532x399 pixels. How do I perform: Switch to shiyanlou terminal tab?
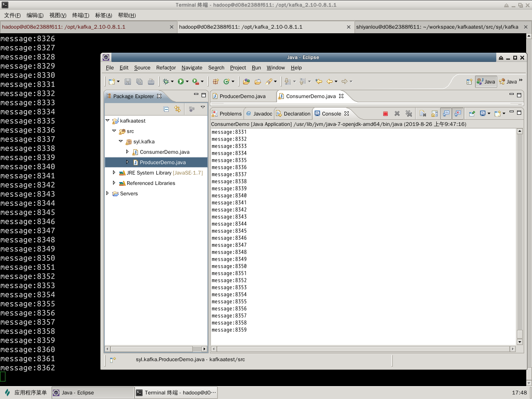(x=437, y=27)
